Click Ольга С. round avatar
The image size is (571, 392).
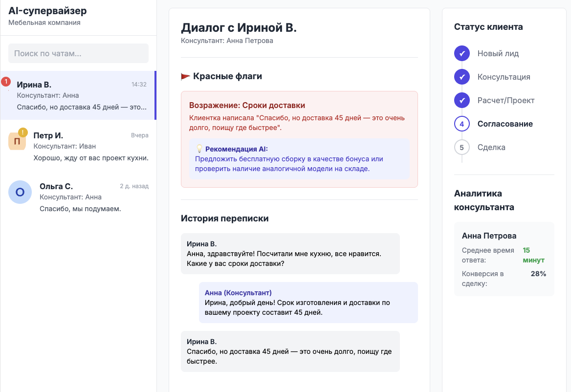pos(20,192)
